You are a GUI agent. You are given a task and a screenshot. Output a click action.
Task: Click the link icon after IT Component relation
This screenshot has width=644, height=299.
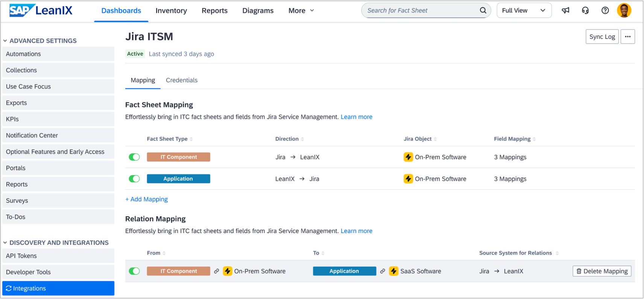tap(217, 271)
